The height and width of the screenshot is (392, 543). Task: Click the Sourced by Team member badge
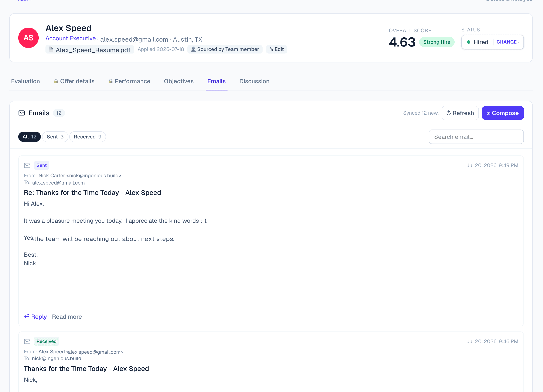[225, 49]
